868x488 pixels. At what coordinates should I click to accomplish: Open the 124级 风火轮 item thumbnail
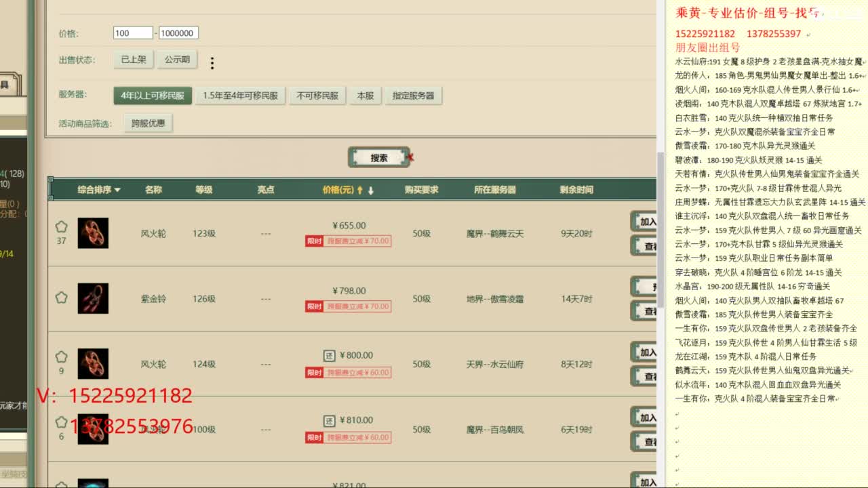93,364
